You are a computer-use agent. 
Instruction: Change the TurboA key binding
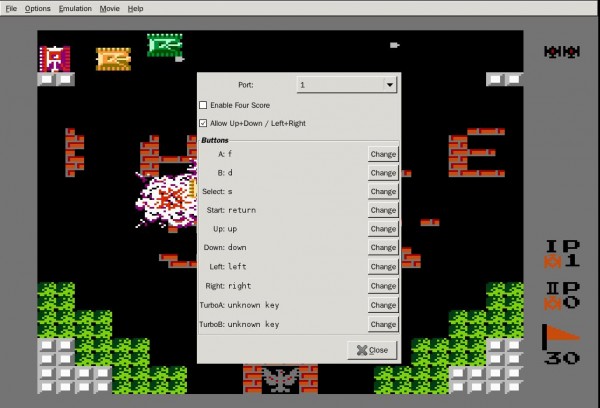pos(383,305)
